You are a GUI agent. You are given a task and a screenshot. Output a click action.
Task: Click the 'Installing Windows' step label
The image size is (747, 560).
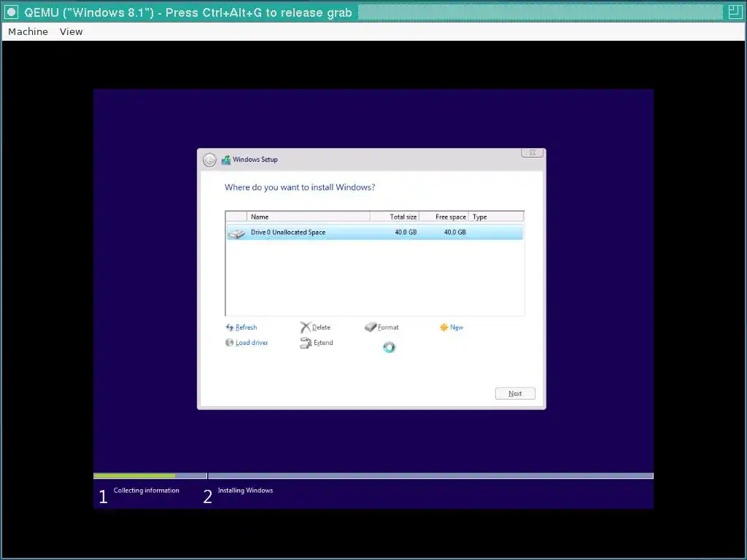click(245, 491)
